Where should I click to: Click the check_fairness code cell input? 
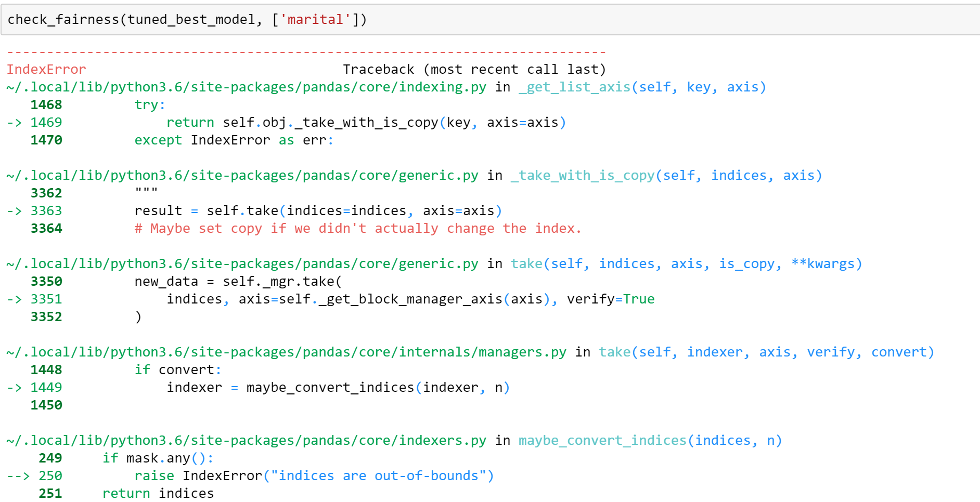coord(490,20)
